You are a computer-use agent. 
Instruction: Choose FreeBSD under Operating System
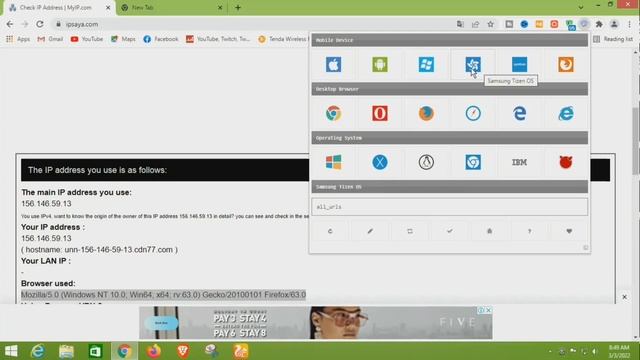[x=566, y=162]
